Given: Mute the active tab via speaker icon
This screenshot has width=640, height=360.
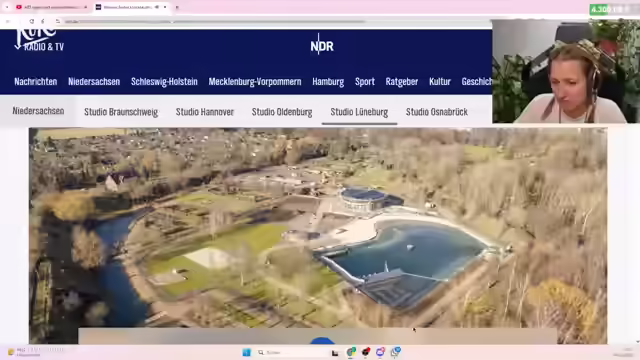Looking at the screenshot, I should coord(157,7).
